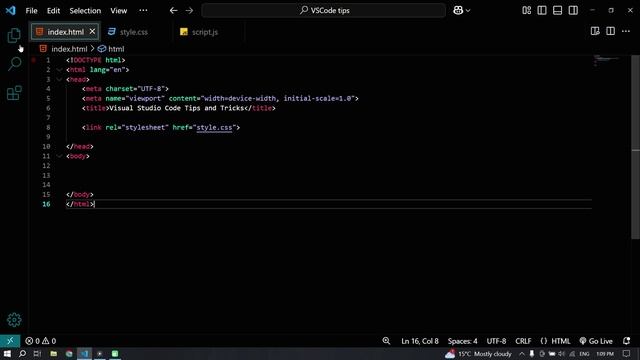The width and height of the screenshot is (640, 360).
Task: Click the minimap code preview
Action: pyautogui.click(x=607, y=60)
